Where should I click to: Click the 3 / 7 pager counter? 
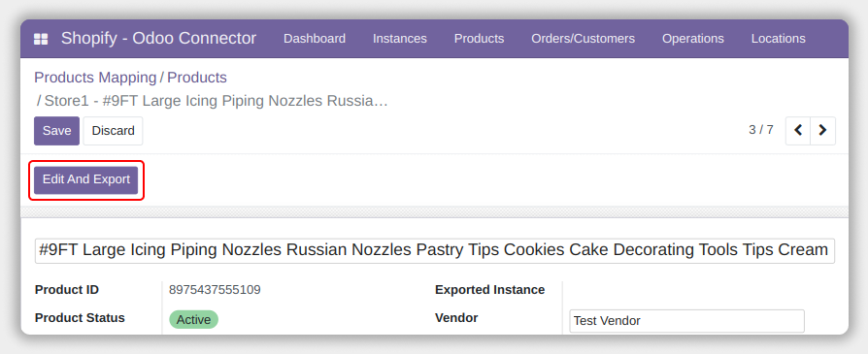coord(761,130)
